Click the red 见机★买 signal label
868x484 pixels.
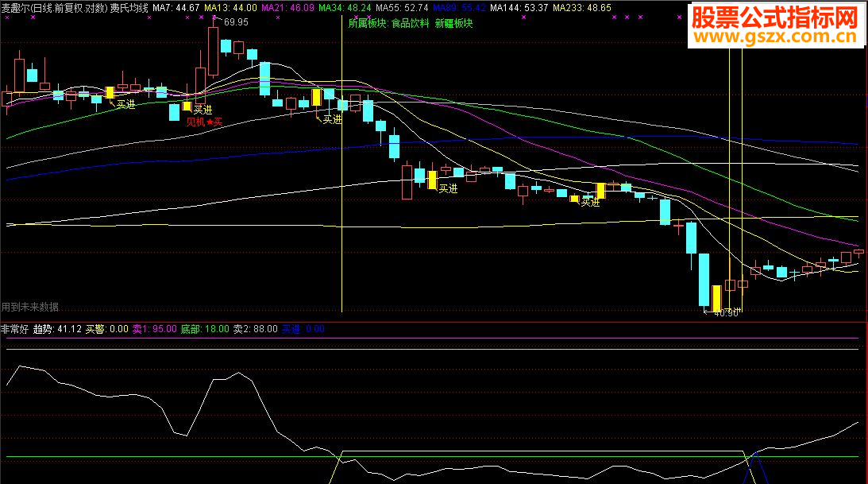click(204, 122)
